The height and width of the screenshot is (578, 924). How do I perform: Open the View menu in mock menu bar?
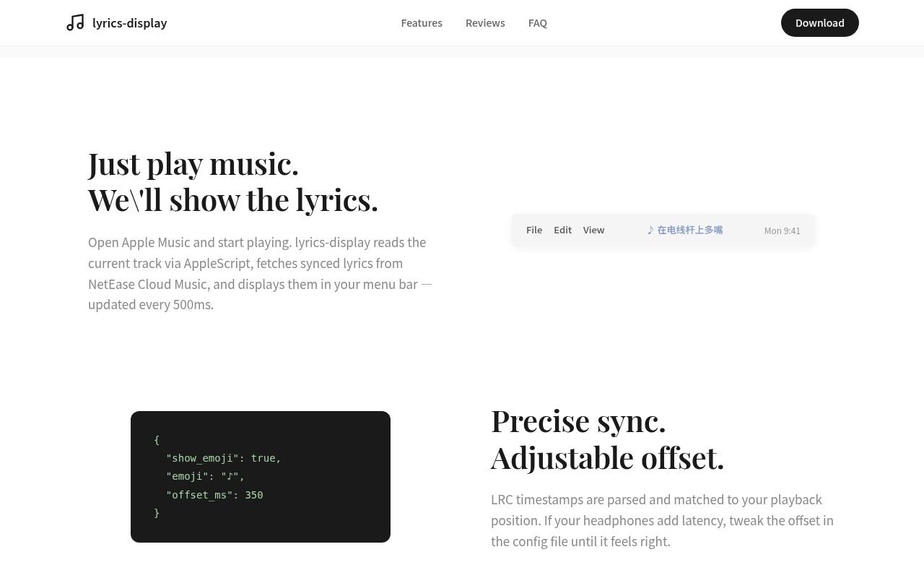click(x=594, y=230)
